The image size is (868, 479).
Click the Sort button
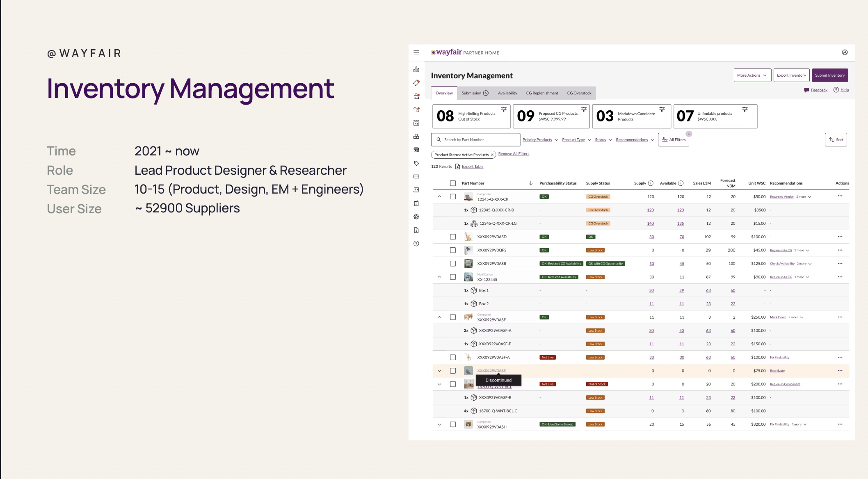[836, 140]
